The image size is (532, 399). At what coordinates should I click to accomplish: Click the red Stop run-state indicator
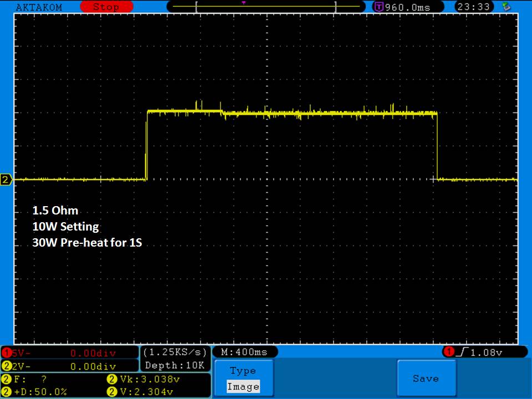point(106,7)
